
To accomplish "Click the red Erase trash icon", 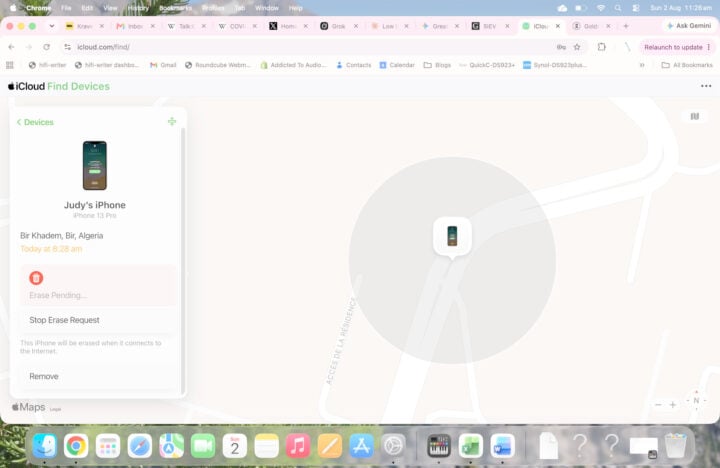I will [x=36, y=278].
